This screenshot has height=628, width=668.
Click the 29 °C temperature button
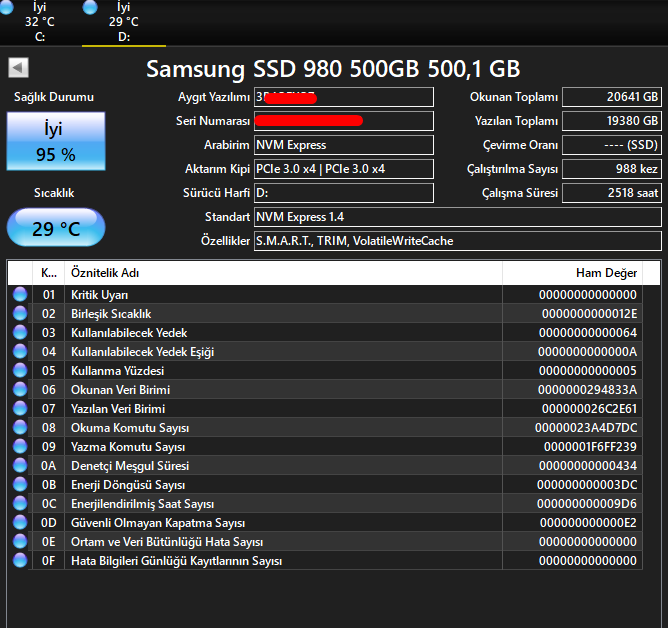click(56, 228)
